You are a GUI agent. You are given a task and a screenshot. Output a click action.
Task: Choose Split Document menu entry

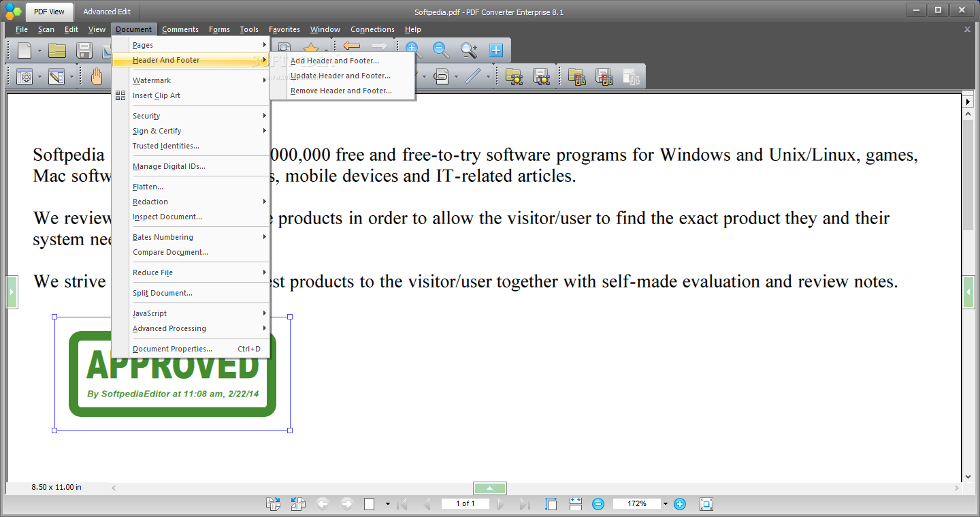[x=191, y=293]
